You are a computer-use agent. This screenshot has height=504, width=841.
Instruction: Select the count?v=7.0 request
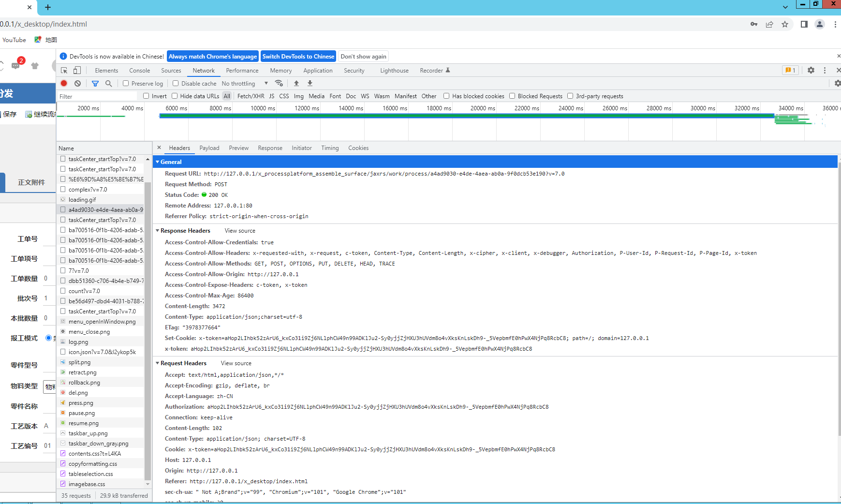(101, 291)
